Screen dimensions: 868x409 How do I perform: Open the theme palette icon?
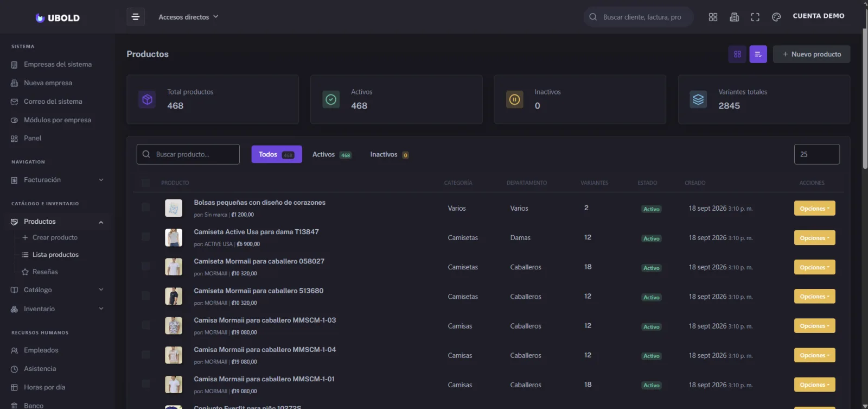click(776, 17)
